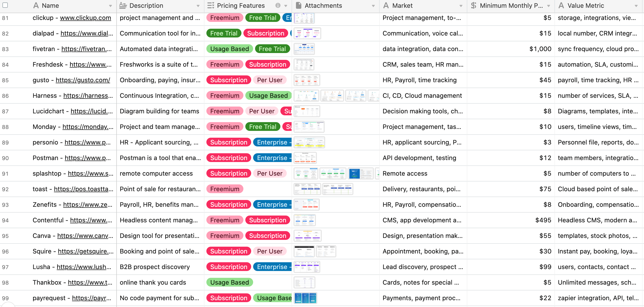Screen dimensions: 644x307
Task: Open the www.clickup.com link
Action: [85, 18]
